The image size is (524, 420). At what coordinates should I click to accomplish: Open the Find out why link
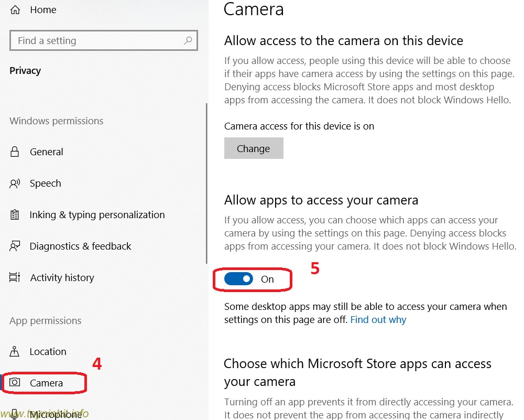click(378, 319)
